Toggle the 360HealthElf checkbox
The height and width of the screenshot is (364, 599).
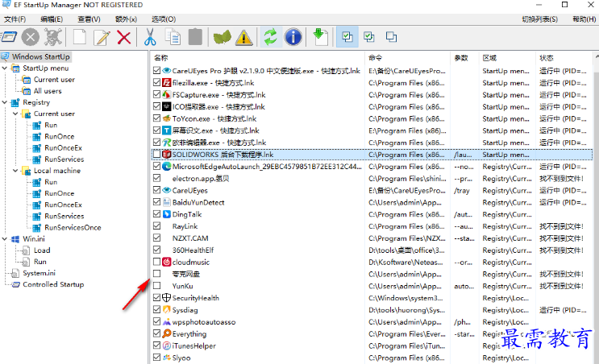click(156, 250)
